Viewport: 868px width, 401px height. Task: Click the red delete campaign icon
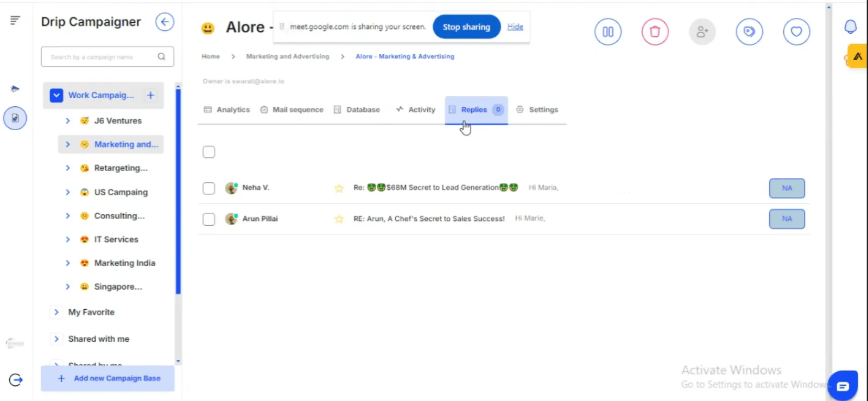655,32
